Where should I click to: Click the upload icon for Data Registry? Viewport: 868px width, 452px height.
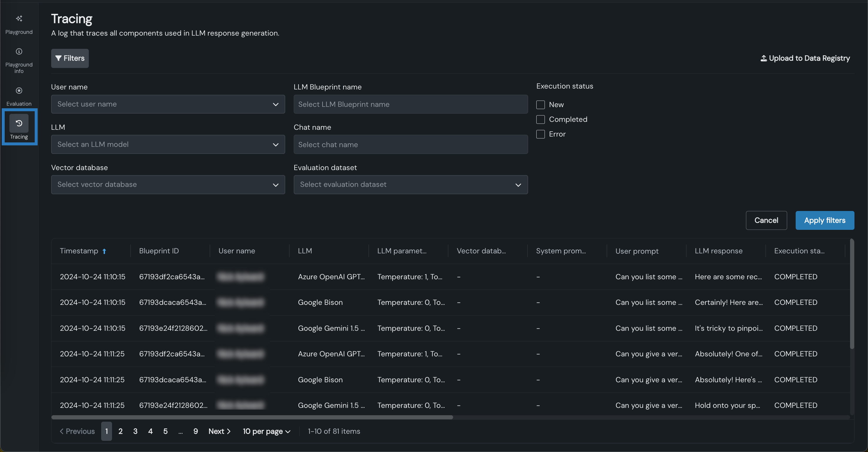[764, 58]
